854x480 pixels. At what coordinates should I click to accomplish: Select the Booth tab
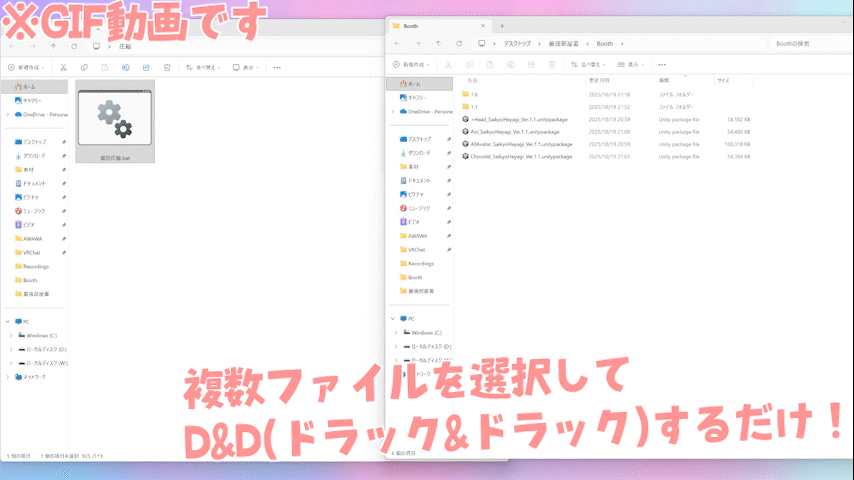point(438,26)
